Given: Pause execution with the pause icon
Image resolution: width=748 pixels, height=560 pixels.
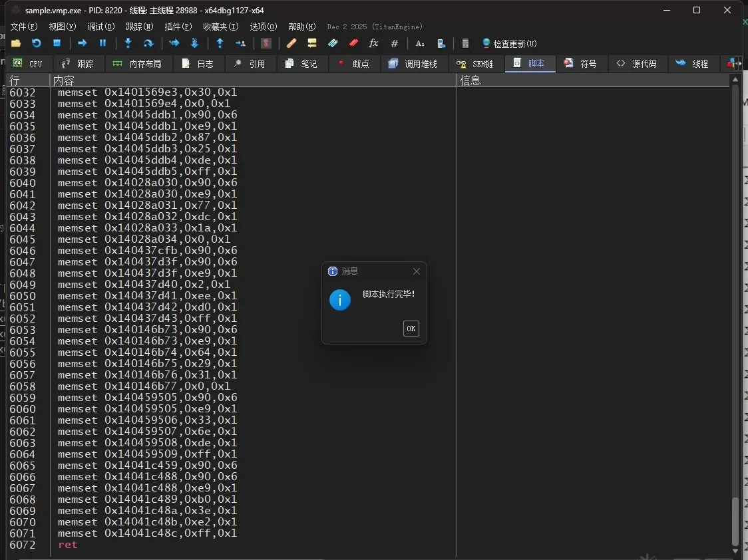Looking at the screenshot, I should pos(102,43).
